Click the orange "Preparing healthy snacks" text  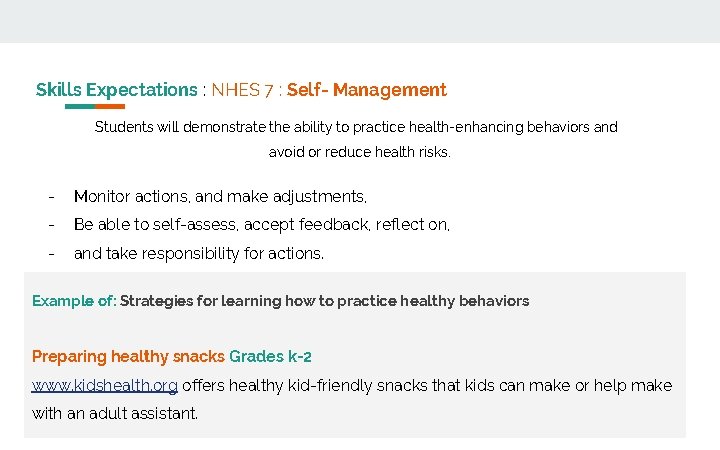128,356
